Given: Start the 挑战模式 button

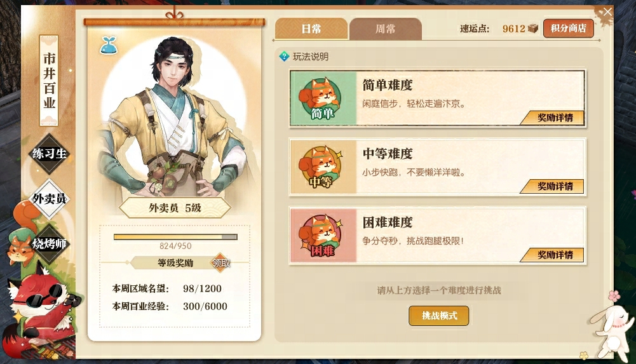Looking at the screenshot, I should [x=439, y=315].
